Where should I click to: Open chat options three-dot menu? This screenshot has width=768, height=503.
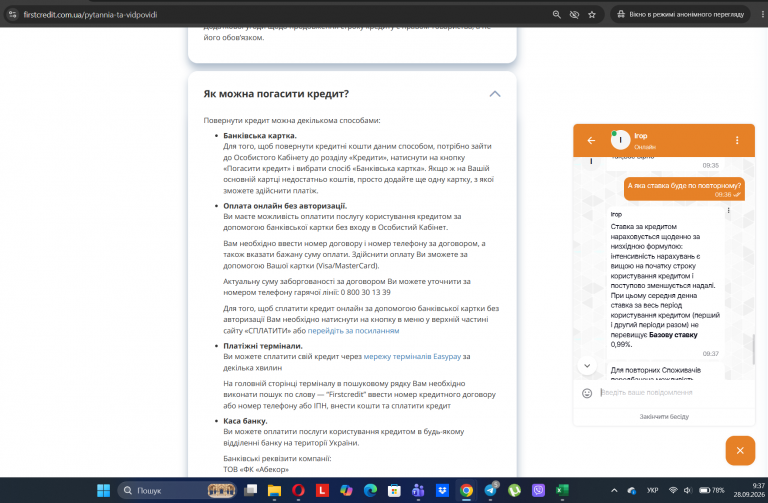(x=737, y=141)
